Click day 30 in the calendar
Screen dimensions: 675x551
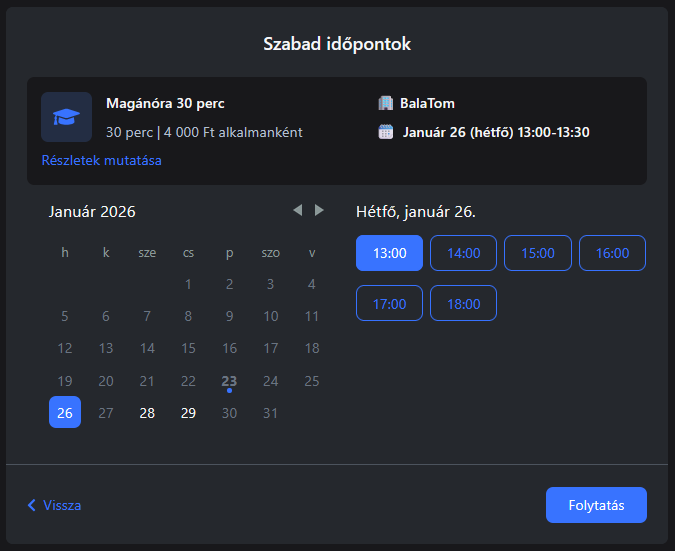[229, 413]
